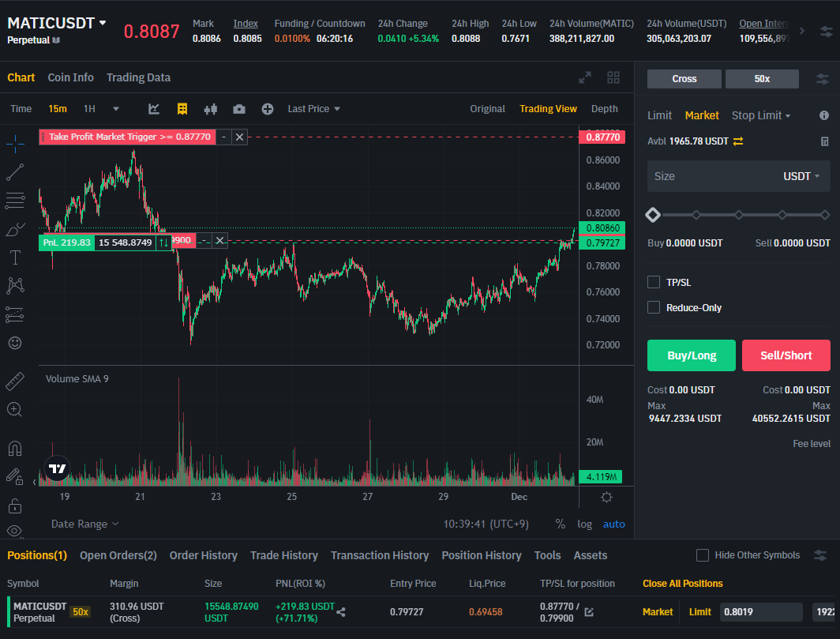Screen dimensions: 840x639
Task: Hide all drawings with the eye icon
Action: pyautogui.click(x=15, y=531)
